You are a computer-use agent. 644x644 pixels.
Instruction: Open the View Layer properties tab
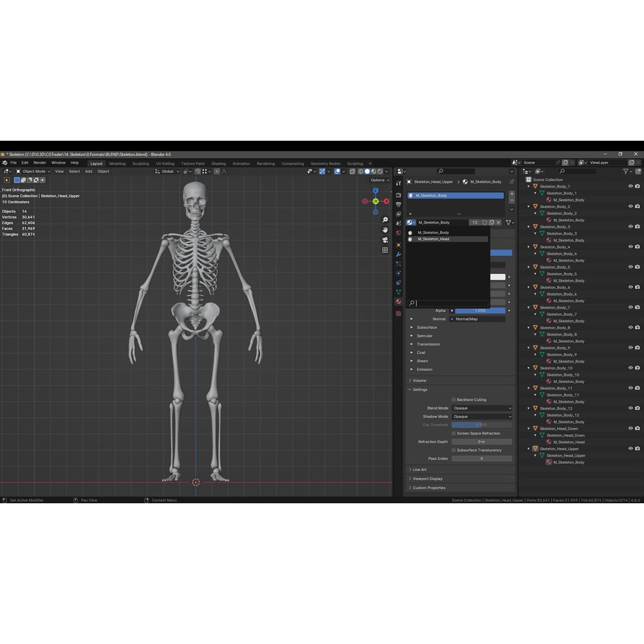[398, 213]
